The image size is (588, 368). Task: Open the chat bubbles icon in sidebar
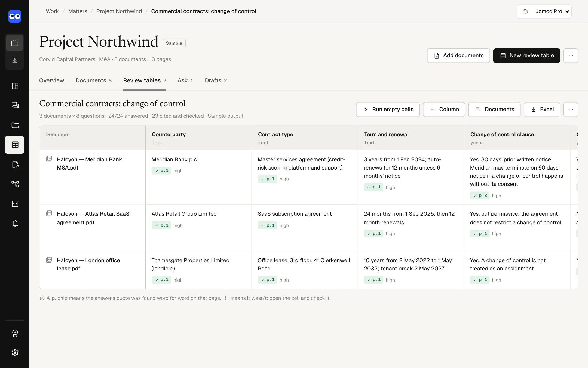15,105
